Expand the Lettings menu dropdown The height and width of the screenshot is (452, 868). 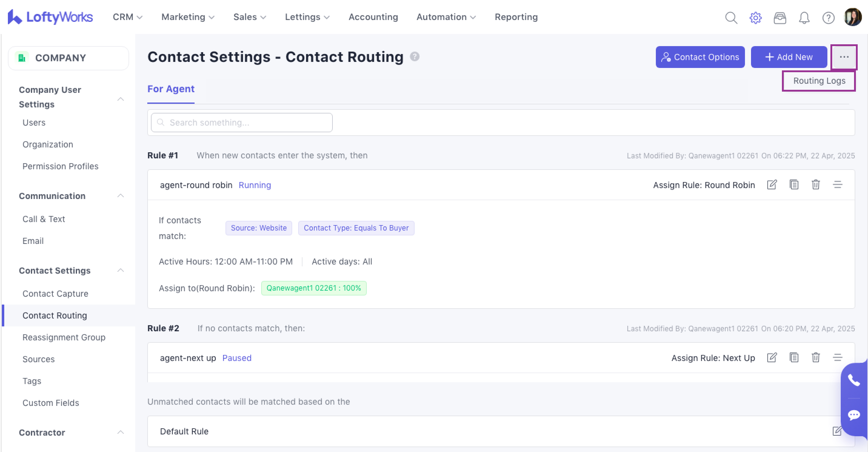pos(307,17)
